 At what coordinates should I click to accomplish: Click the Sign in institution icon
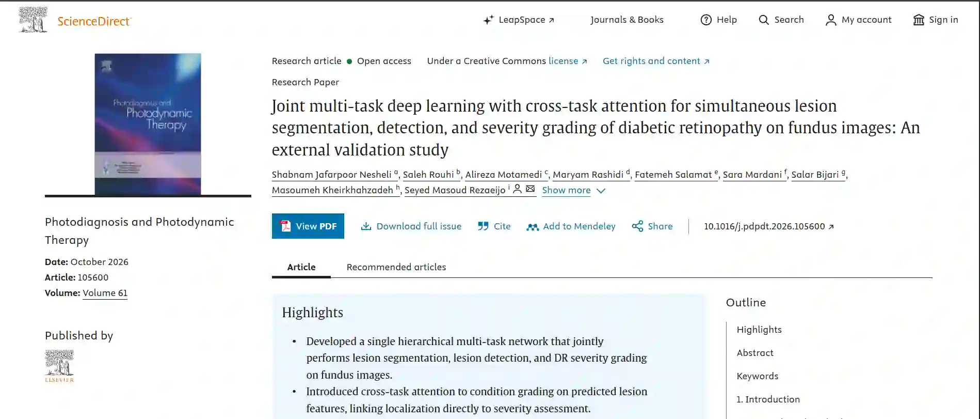click(919, 20)
